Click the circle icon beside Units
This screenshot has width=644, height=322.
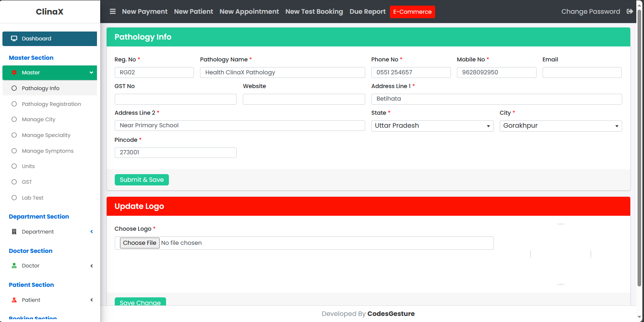14,166
